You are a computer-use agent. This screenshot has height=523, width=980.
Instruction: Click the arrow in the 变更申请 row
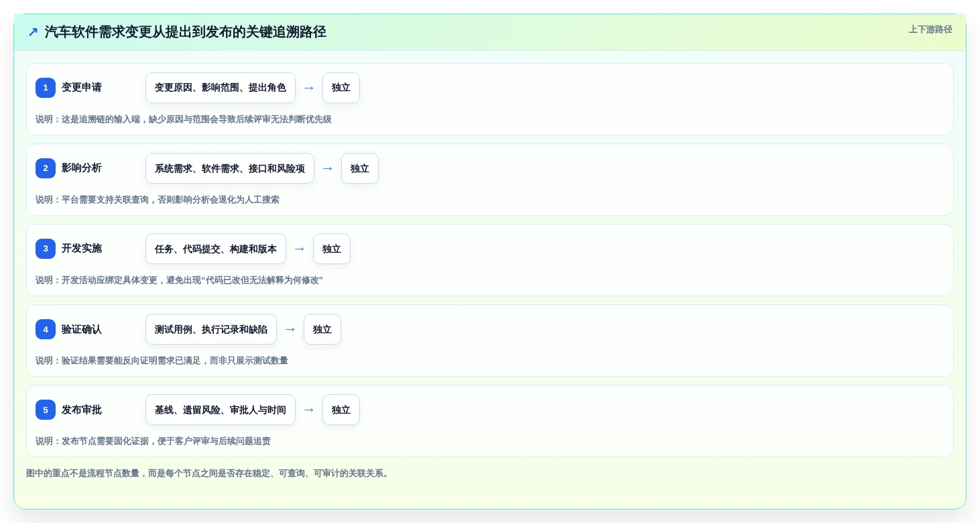coord(309,88)
